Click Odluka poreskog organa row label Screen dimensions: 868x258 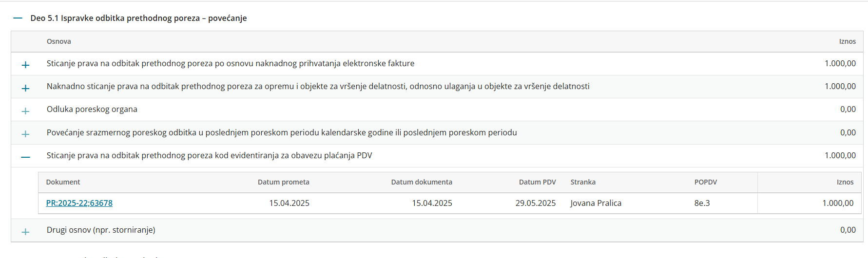point(92,109)
